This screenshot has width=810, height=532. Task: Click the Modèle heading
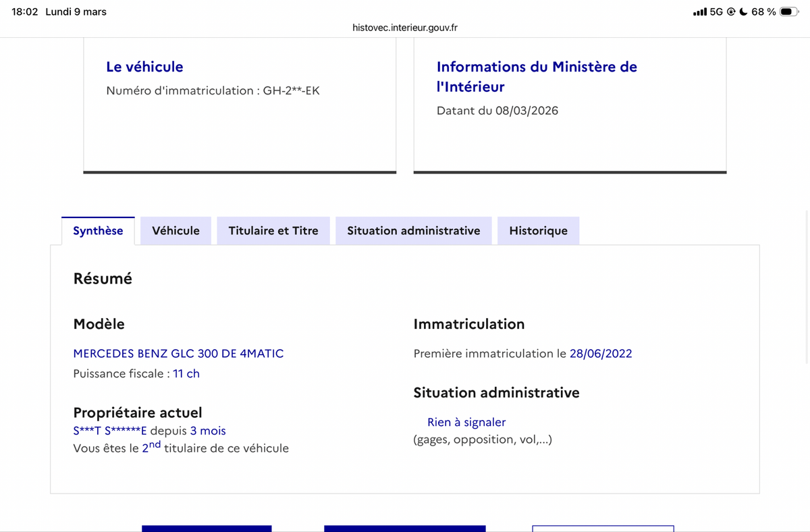[99, 324]
